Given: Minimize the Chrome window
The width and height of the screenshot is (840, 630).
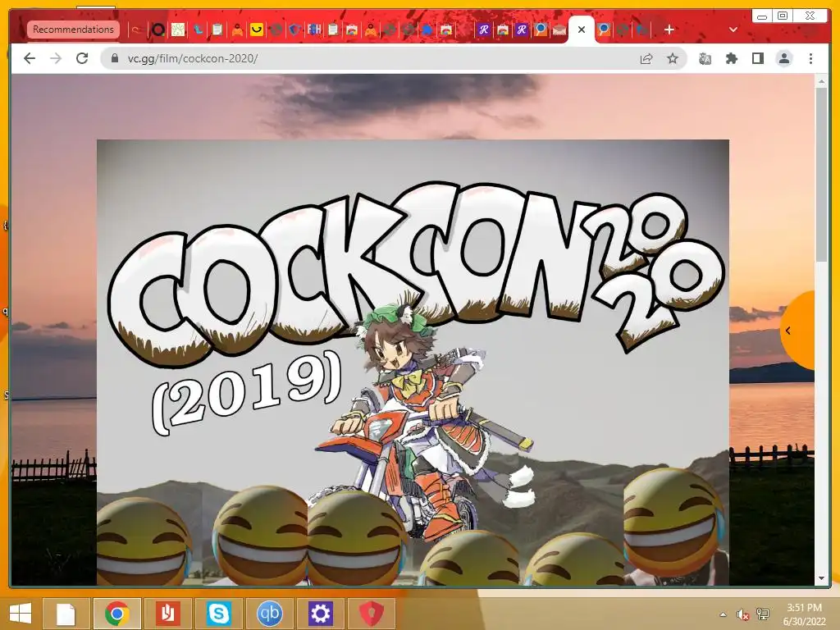Looking at the screenshot, I should (762, 16).
